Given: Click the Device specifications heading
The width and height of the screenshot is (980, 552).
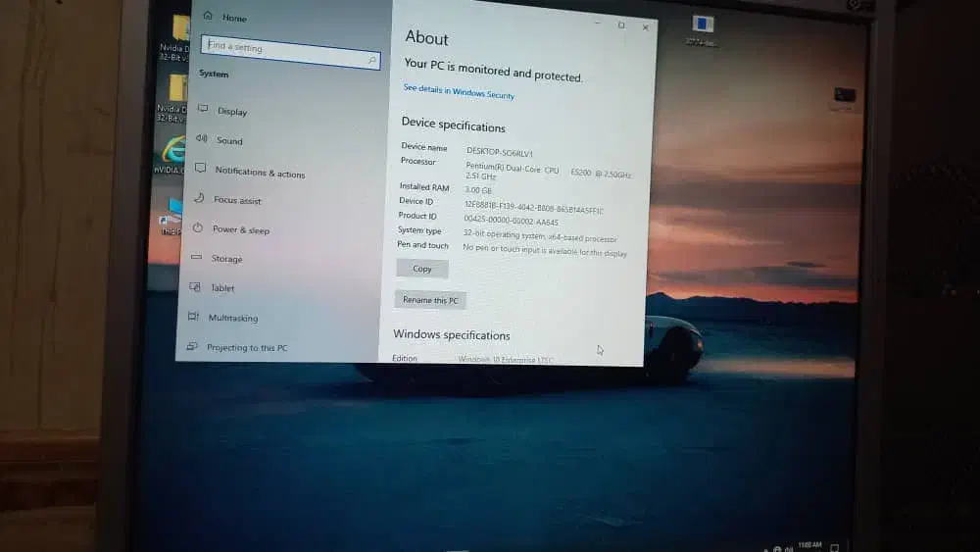Looking at the screenshot, I should 453,125.
